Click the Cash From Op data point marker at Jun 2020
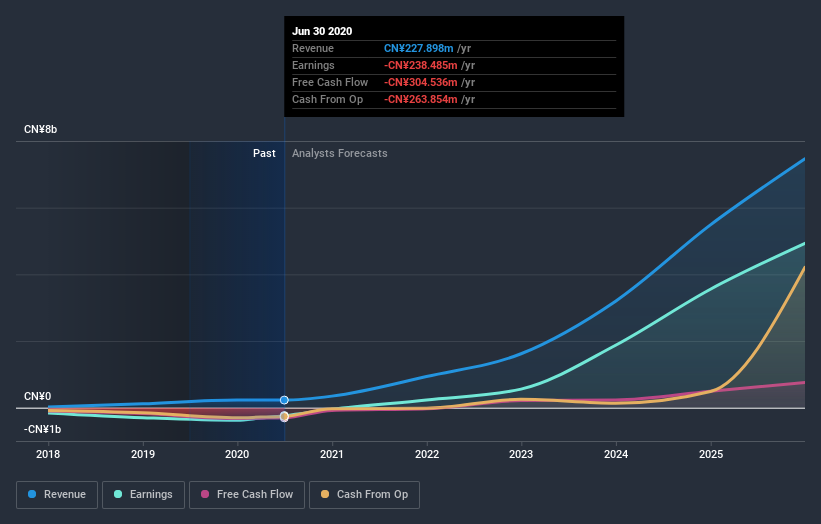Screen dimensions: 821x524 pyautogui.click(x=284, y=416)
